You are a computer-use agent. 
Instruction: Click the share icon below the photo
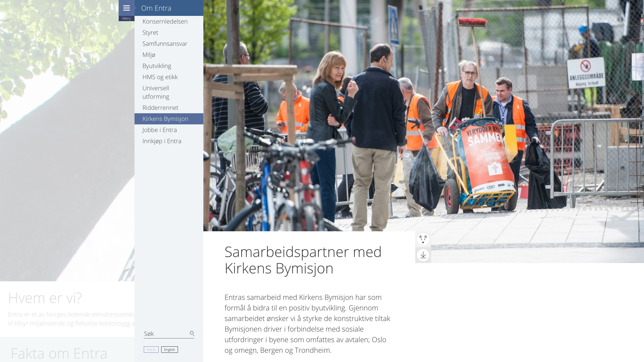click(x=423, y=239)
